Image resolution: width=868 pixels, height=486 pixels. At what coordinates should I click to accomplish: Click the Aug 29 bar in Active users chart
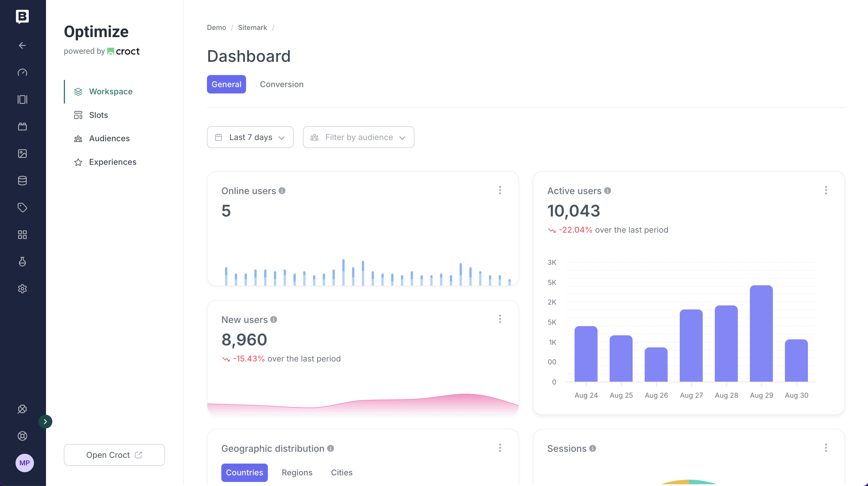click(x=761, y=334)
